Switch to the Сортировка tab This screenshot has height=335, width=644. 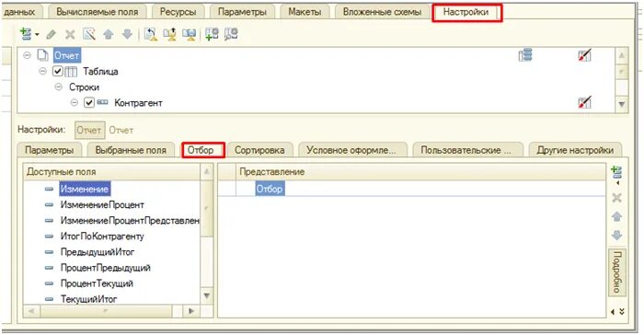pos(259,150)
